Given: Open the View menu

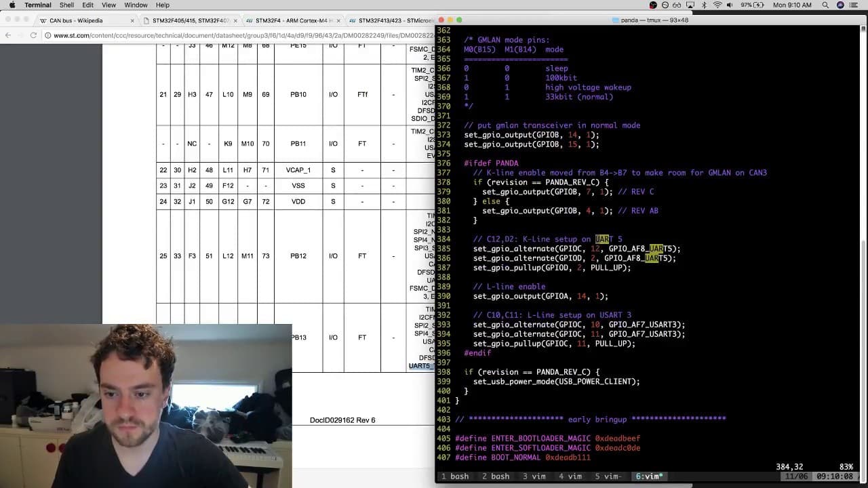Looking at the screenshot, I should click(x=108, y=5).
